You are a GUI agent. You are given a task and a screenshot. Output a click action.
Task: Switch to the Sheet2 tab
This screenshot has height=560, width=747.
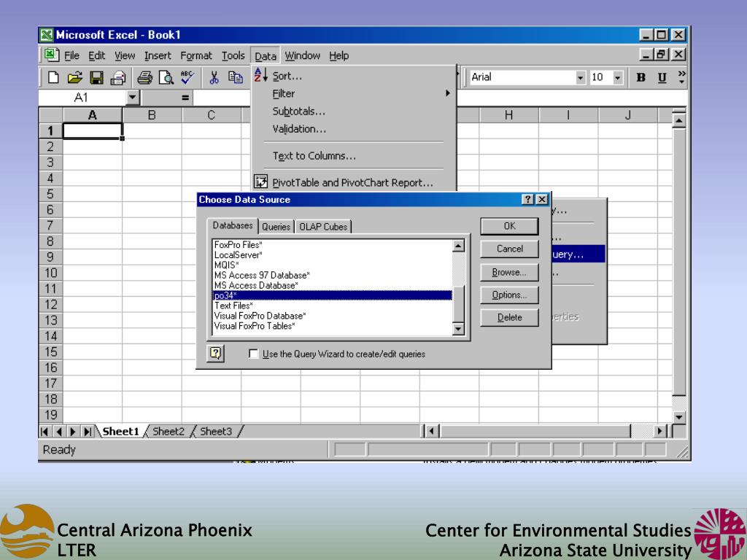tap(169, 432)
